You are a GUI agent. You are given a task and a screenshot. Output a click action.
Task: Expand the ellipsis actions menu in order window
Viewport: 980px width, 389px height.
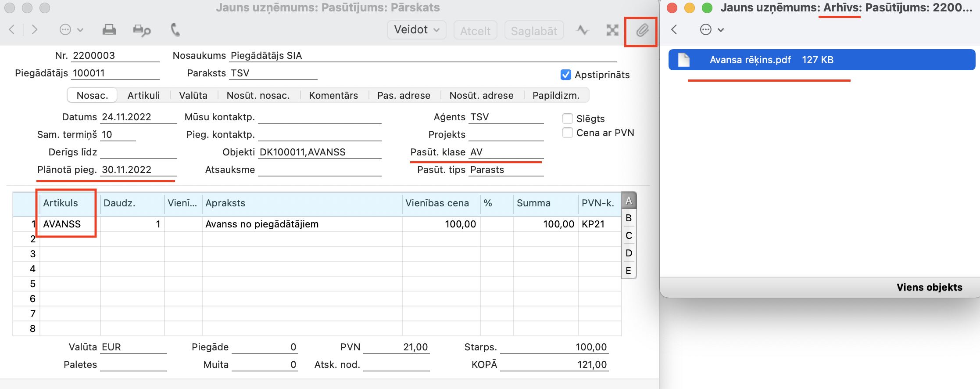coord(71,30)
